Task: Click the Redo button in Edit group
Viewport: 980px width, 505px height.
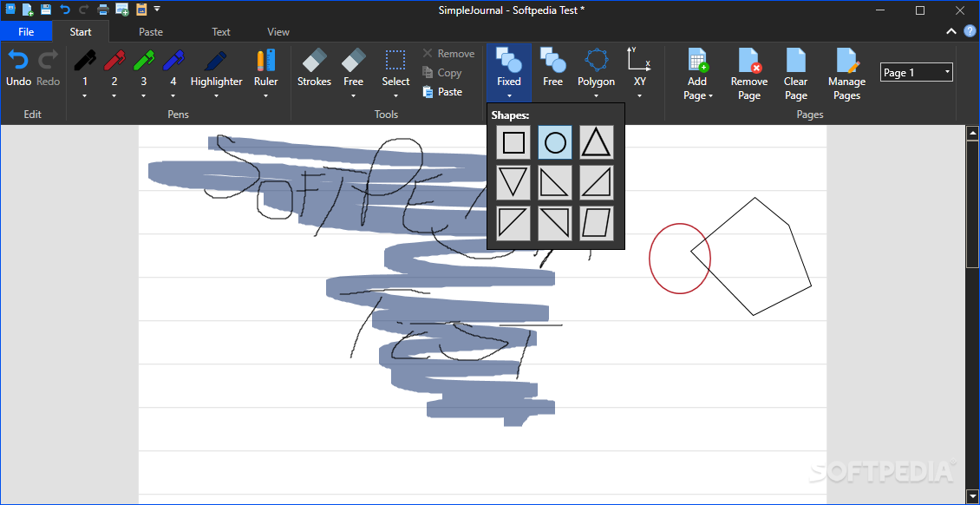Action: click(x=48, y=69)
